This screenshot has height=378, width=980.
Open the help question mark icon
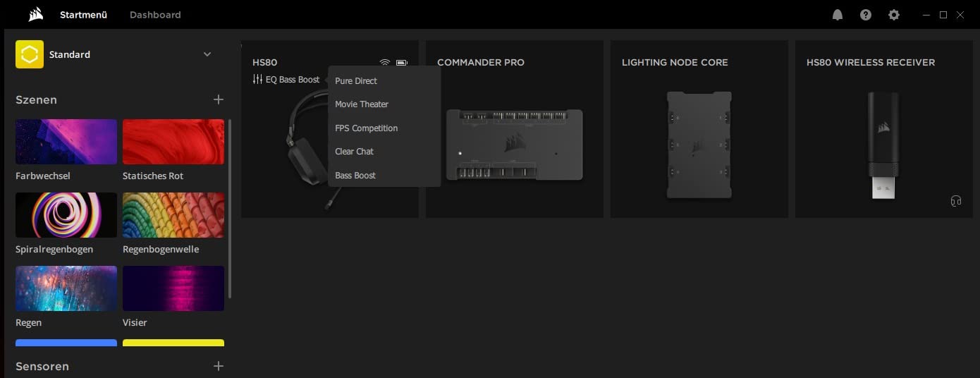tap(866, 15)
